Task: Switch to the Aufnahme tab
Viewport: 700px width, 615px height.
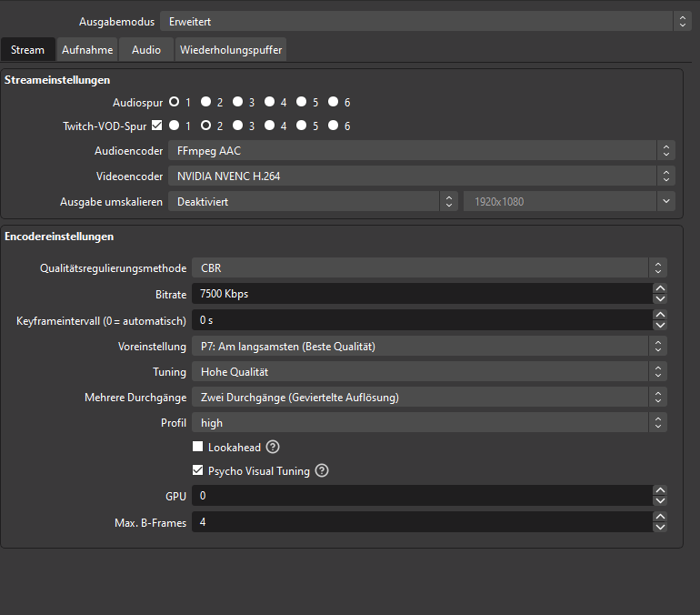Action: (x=87, y=50)
